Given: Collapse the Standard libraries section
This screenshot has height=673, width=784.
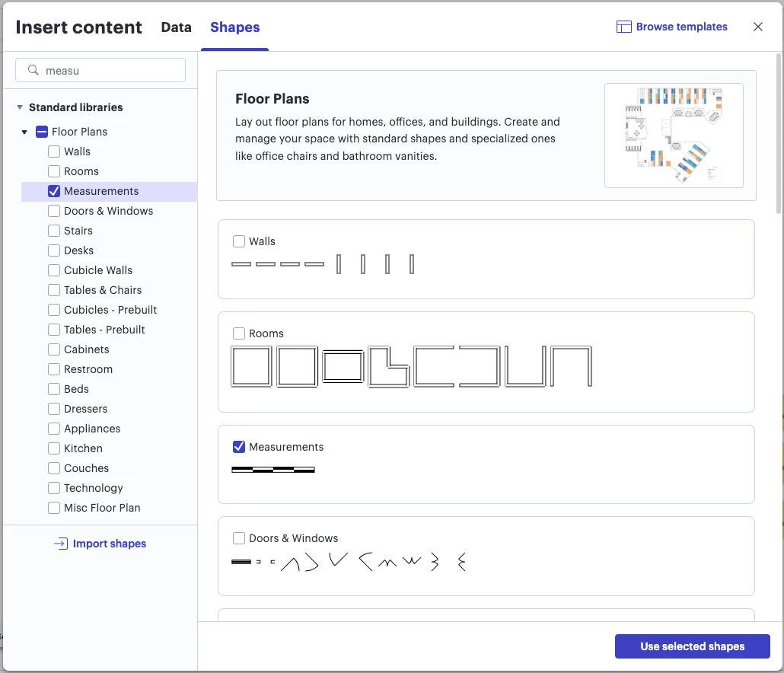Looking at the screenshot, I should pyautogui.click(x=19, y=107).
